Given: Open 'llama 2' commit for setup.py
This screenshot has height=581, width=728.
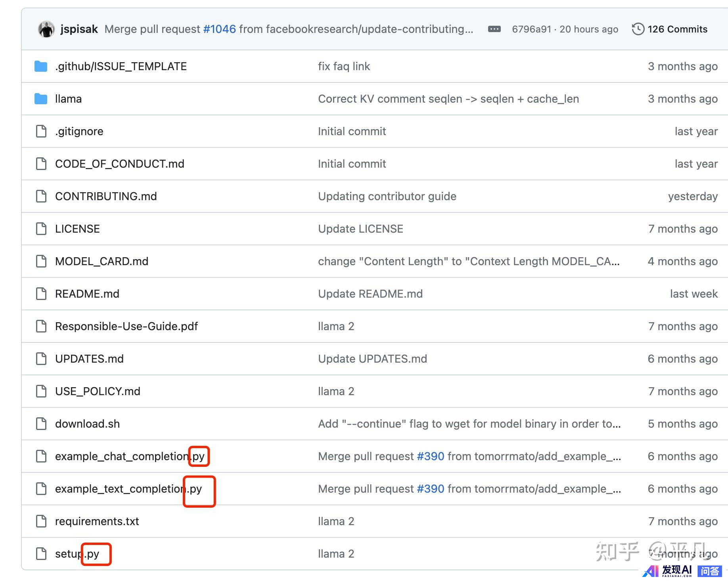Looking at the screenshot, I should (x=336, y=554).
